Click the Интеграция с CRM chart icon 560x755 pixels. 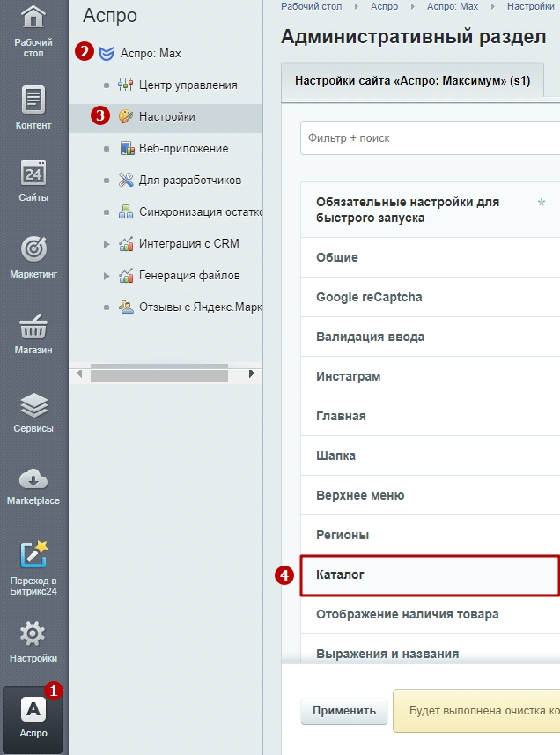126,244
